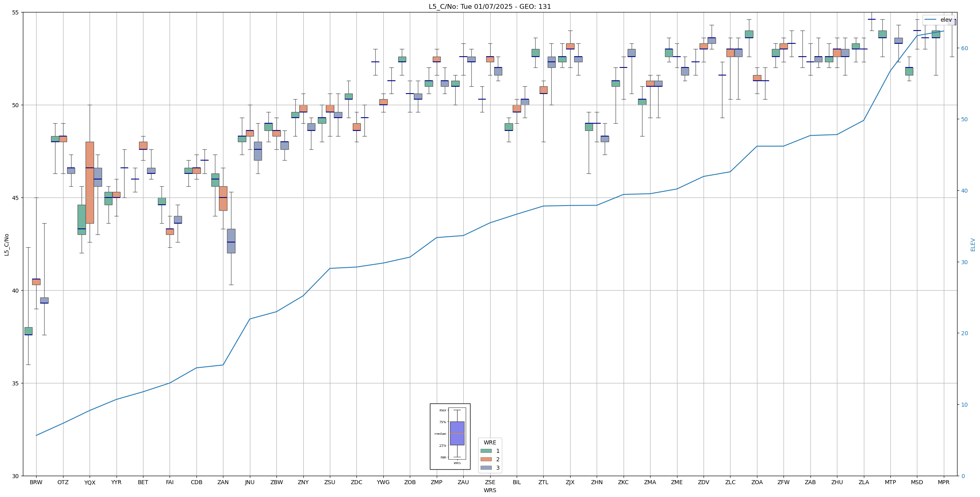Click the WRS x-axis label
980x497 pixels.
[x=490, y=490]
